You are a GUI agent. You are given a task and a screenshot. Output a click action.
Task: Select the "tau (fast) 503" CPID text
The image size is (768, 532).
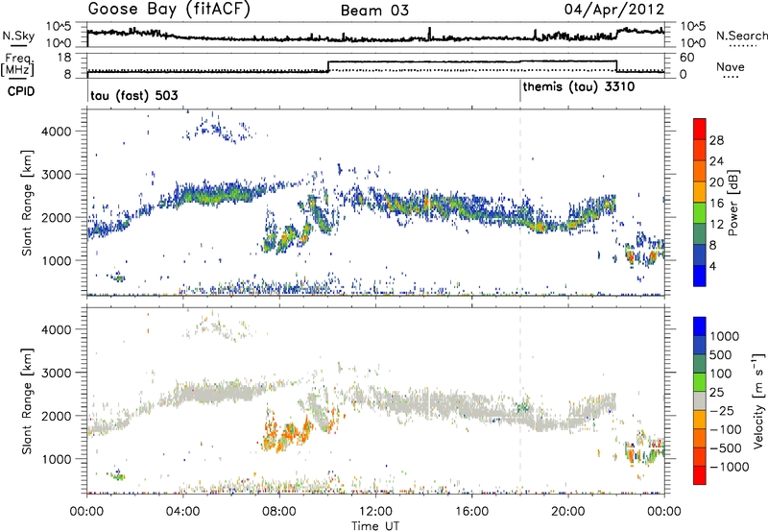click(134, 95)
